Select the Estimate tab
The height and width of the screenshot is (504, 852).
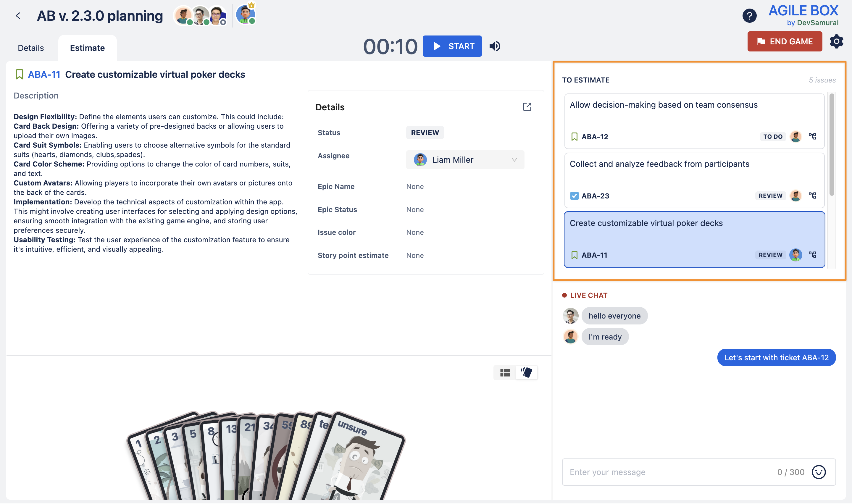87,48
